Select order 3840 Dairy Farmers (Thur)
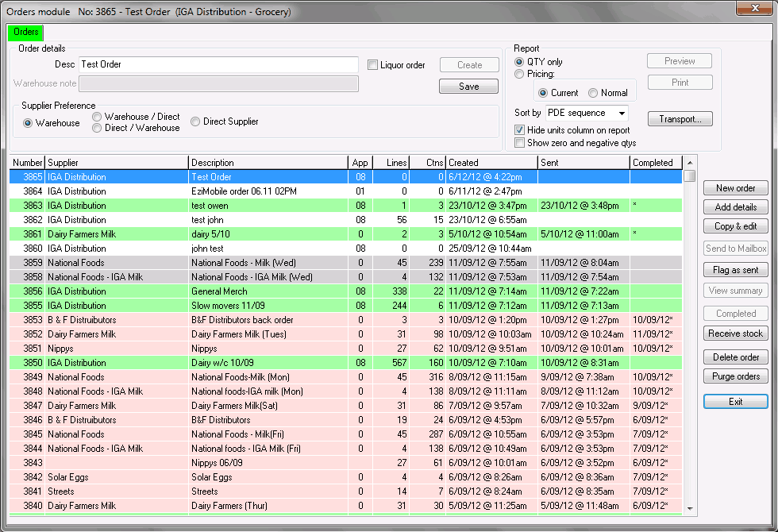 pyautogui.click(x=346, y=506)
